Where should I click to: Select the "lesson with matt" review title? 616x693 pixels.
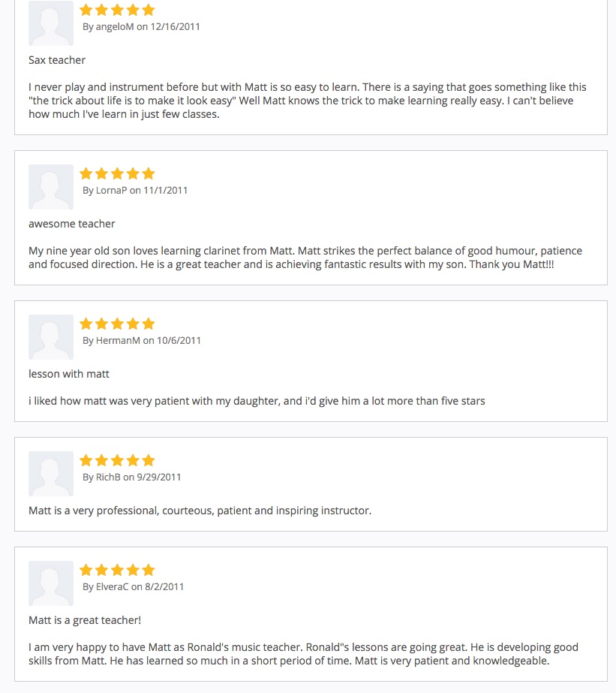[69, 374]
